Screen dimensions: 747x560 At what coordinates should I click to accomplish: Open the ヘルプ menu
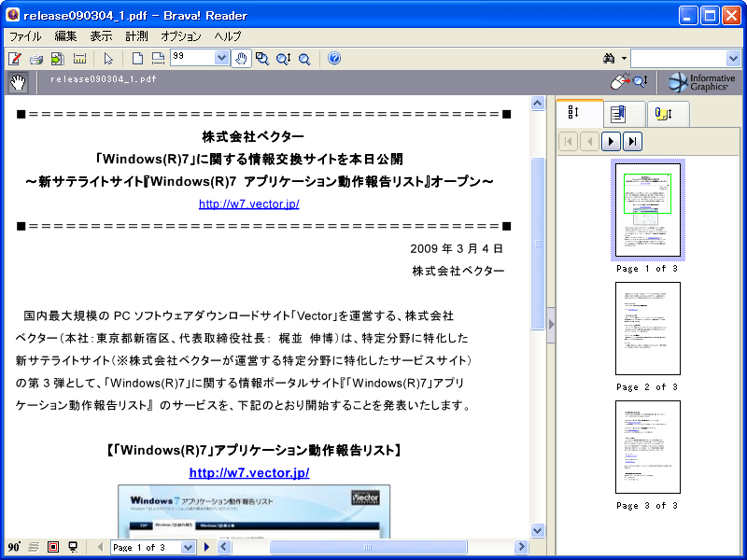coord(228,36)
